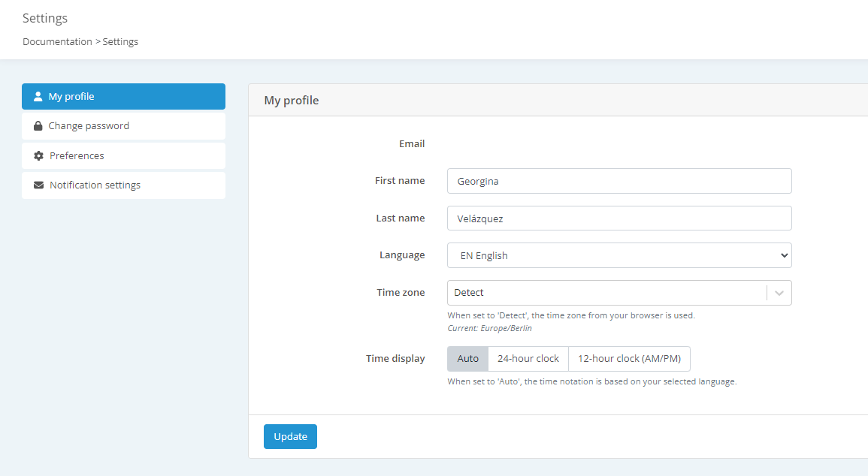868x476 pixels.
Task: Click the Update button
Action: point(290,436)
